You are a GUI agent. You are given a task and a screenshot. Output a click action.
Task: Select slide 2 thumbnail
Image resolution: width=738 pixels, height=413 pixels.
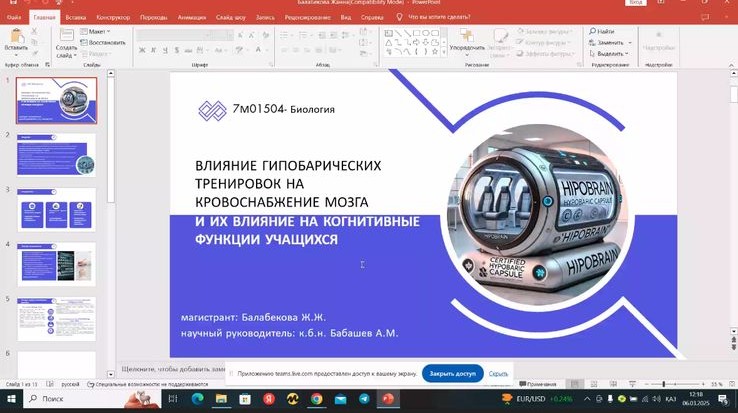click(x=56, y=155)
